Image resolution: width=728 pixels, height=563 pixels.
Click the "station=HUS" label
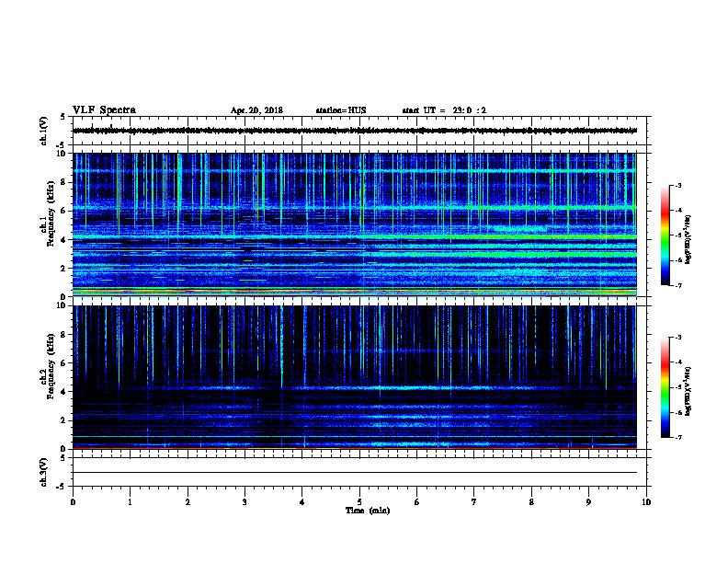(341, 110)
